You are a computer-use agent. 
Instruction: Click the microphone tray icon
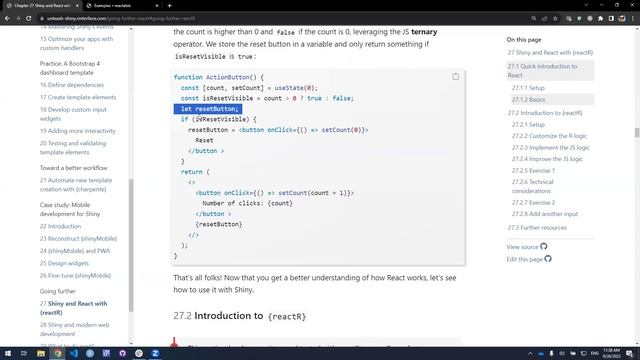point(551,353)
